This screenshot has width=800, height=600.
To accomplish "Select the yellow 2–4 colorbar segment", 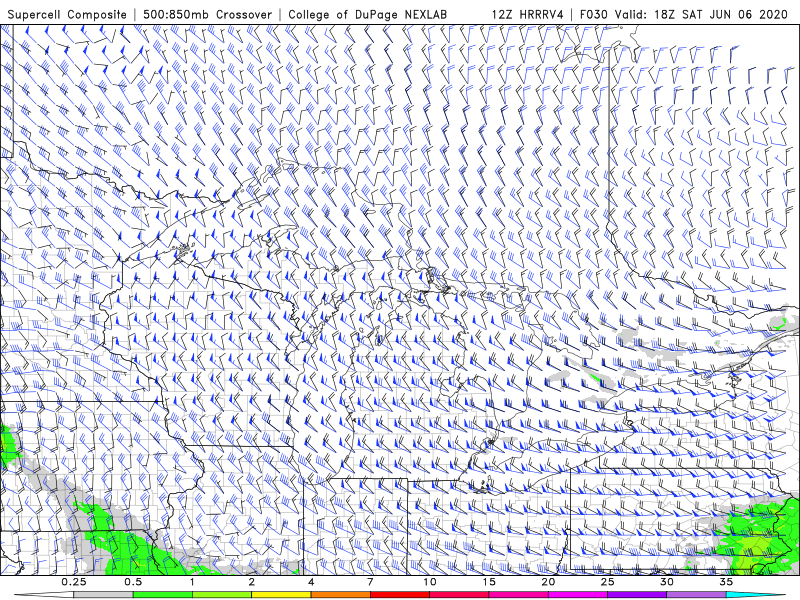I will click(x=281, y=595).
